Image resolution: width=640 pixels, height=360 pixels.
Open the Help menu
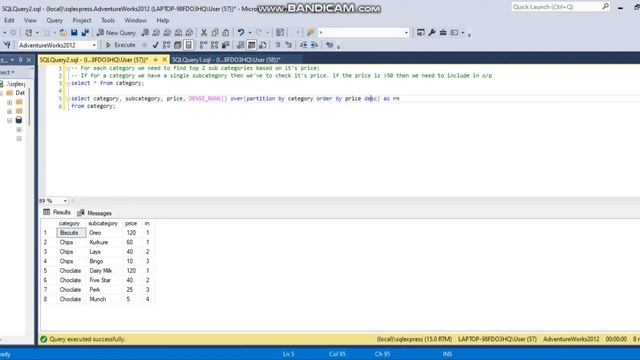(162, 20)
